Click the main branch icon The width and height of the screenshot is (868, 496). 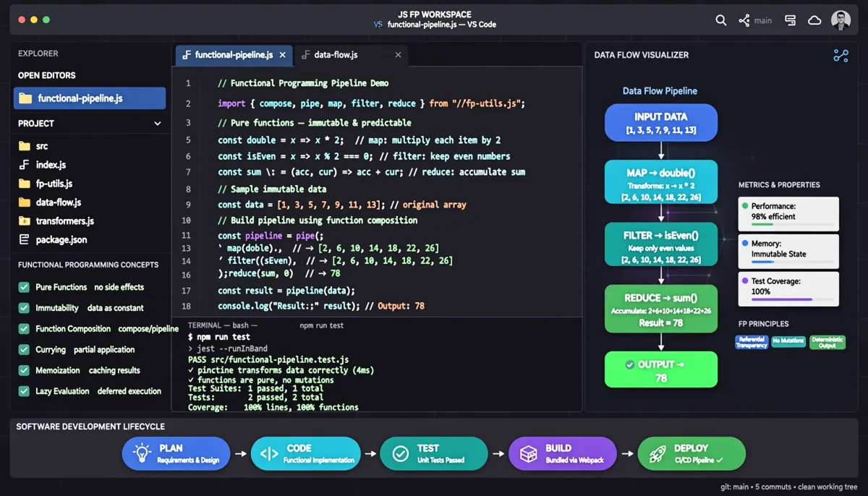point(744,20)
